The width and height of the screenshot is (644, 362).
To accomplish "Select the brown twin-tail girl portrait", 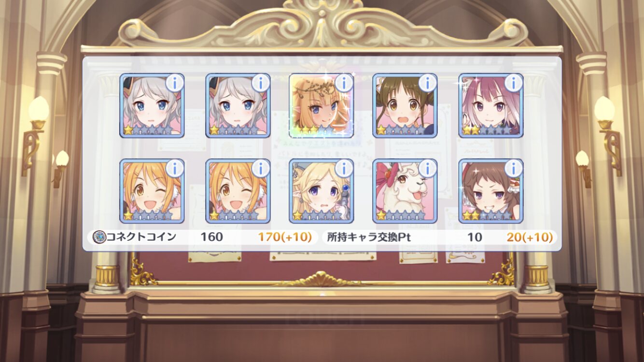I will point(405,106).
